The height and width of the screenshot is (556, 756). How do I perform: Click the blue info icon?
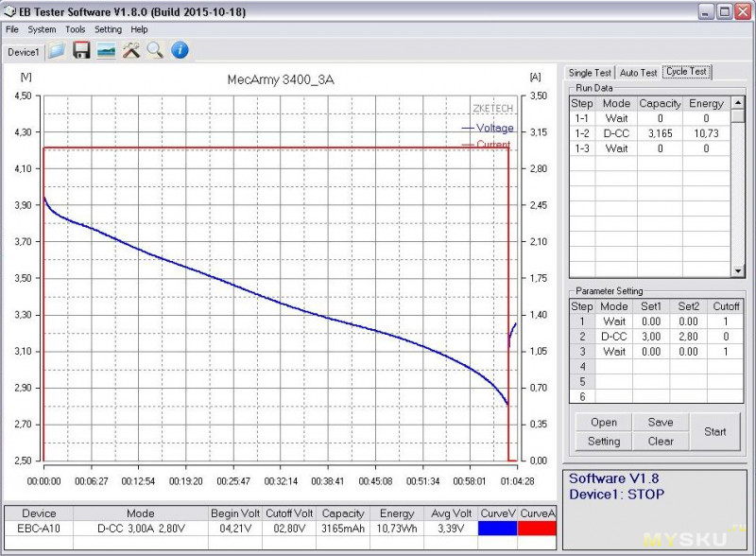pyautogui.click(x=180, y=51)
